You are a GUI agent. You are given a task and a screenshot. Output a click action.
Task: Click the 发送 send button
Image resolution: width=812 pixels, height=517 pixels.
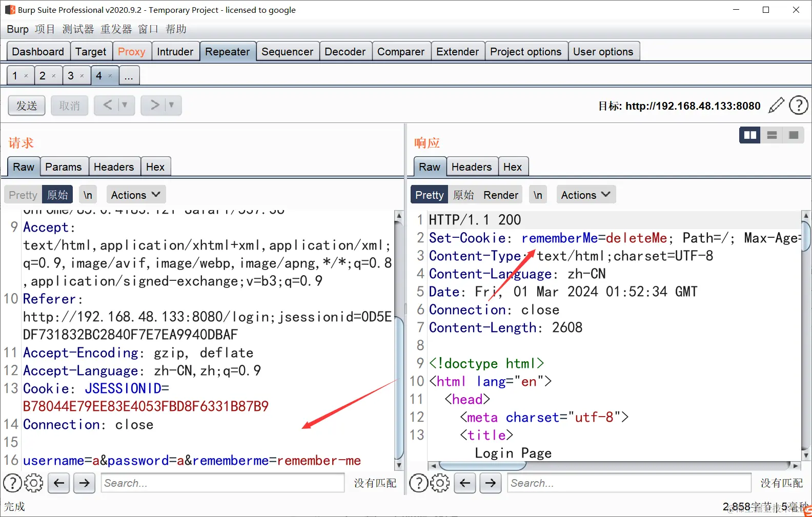(27, 106)
